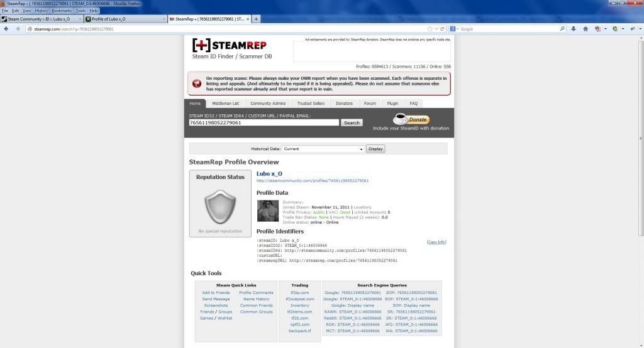Open the View menu
The height and width of the screenshot is (348, 644).
(26, 11)
